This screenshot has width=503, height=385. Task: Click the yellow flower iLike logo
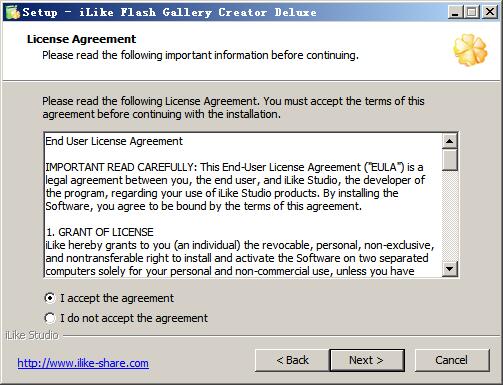click(x=470, y=50)
